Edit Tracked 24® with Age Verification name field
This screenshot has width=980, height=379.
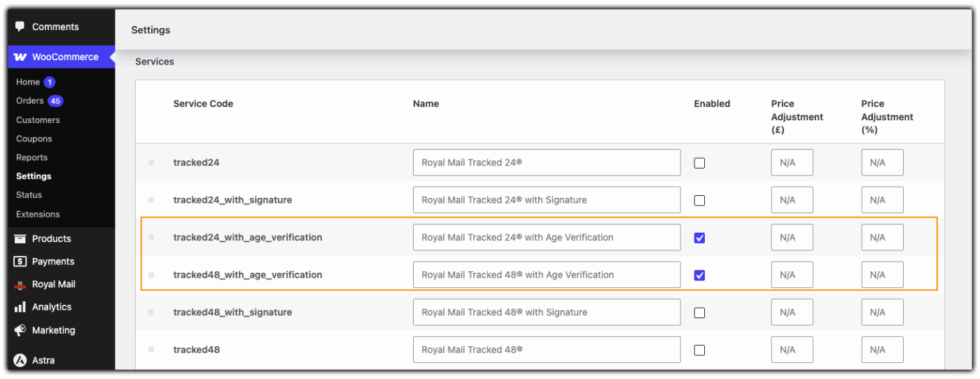pos(547,237)
